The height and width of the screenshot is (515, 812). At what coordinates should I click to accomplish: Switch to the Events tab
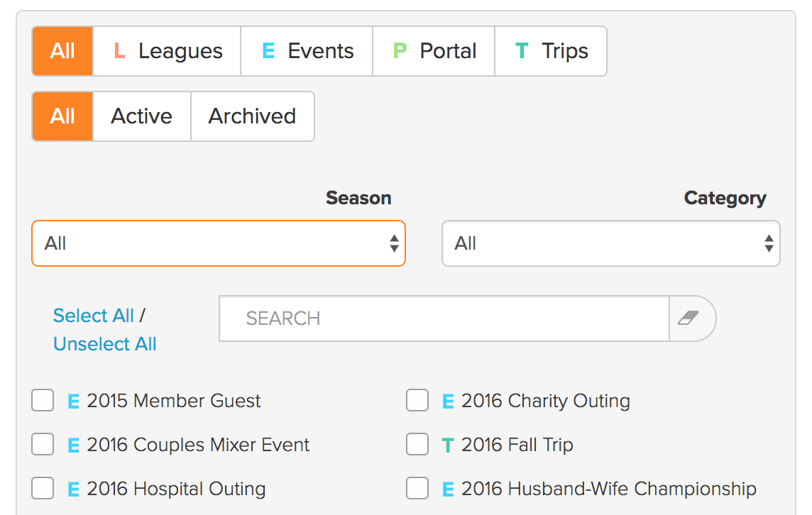pyautogui.click(x=307, y=51)
